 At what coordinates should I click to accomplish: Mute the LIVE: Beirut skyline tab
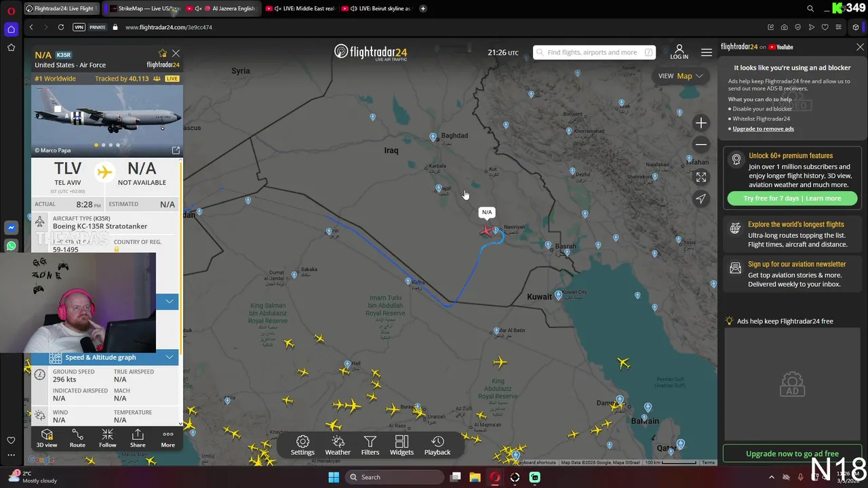pyautogui.click(x=353, y=9)
